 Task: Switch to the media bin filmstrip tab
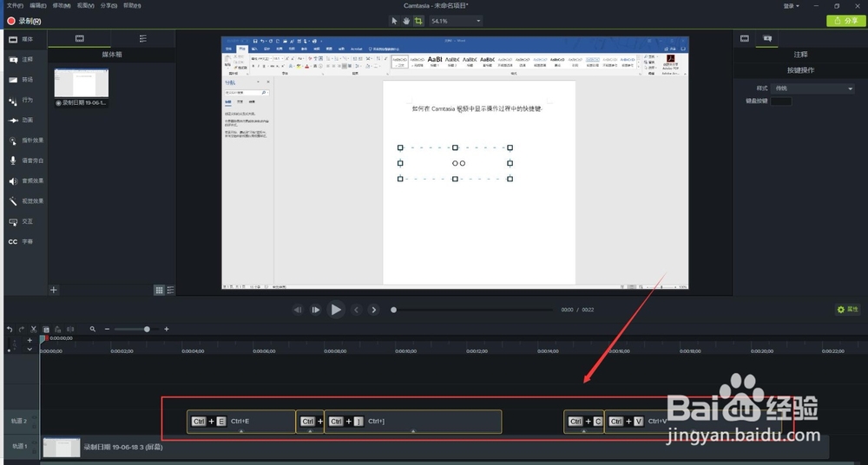point(80,39)
